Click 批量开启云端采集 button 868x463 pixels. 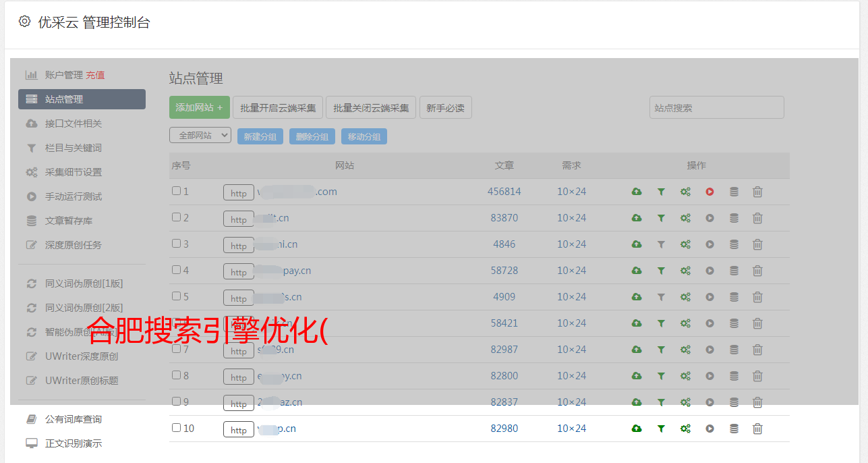(278, 107)
